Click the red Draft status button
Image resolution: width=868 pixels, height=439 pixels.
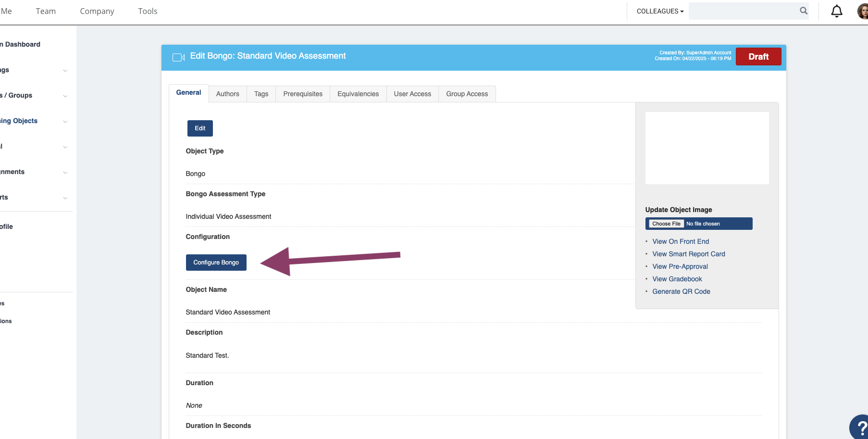pyautogui.click(x=758, y=57)
